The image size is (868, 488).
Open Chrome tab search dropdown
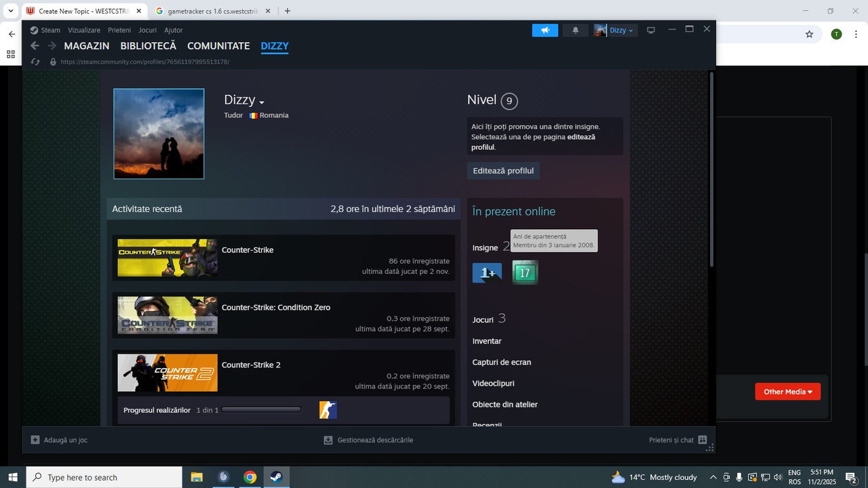point(10,11)
